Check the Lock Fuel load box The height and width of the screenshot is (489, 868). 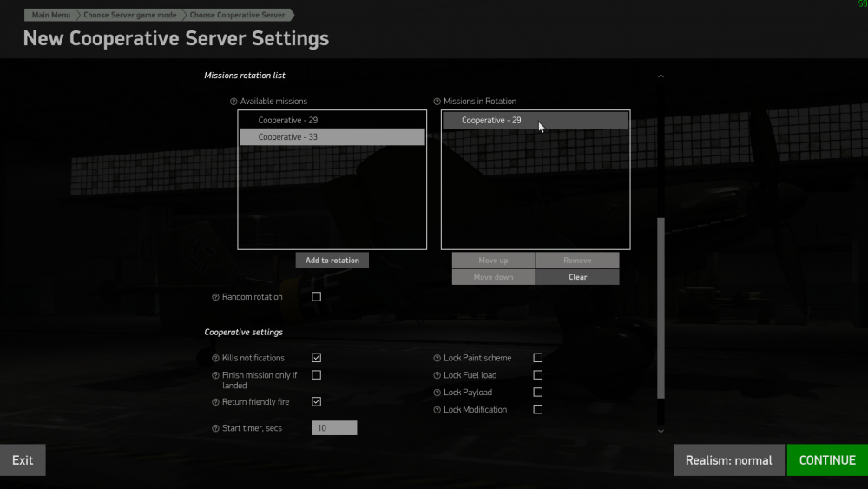(537, 375)
